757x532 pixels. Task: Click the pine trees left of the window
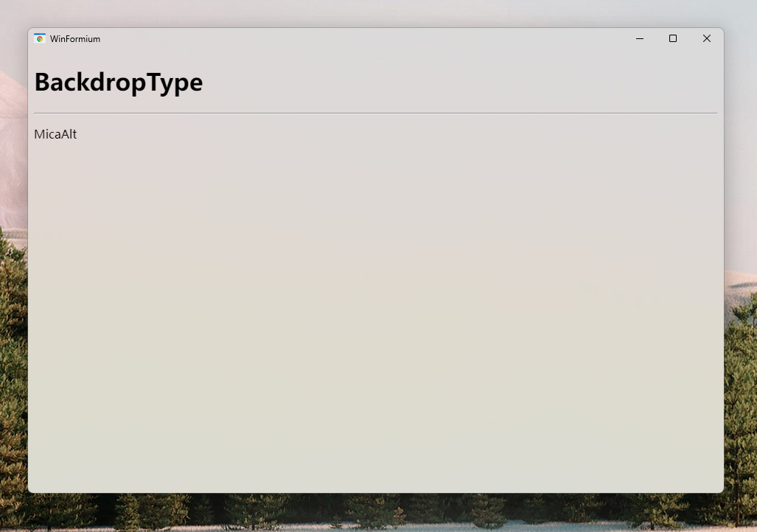(13, 368)
